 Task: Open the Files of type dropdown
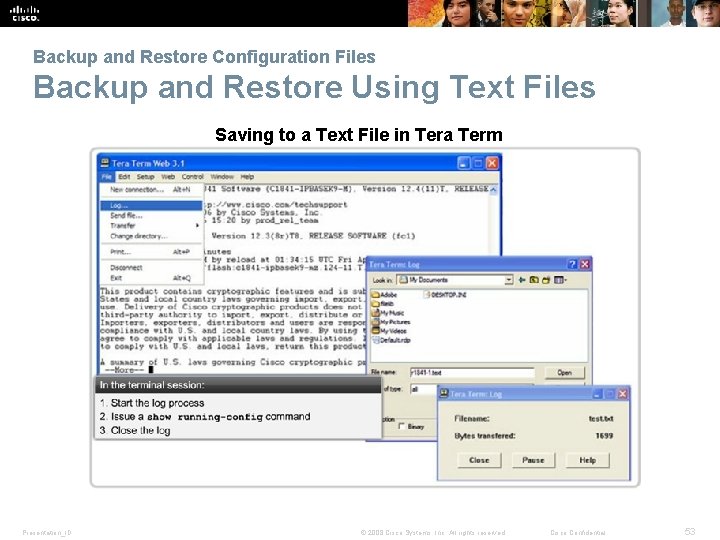(424, 389)
